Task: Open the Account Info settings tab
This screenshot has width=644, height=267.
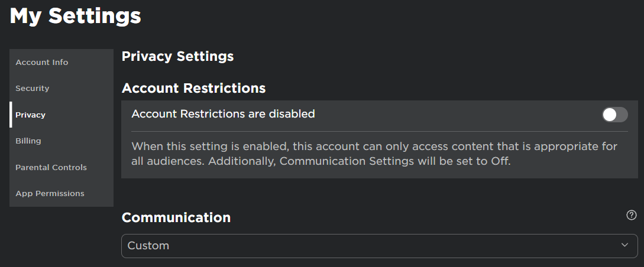Action: [x=42, y=63]
